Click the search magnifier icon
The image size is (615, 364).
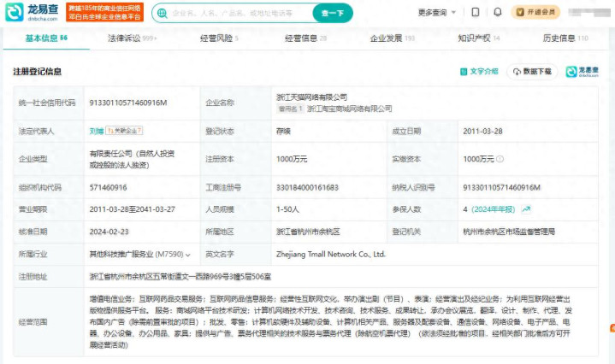(x=163, y=14)
